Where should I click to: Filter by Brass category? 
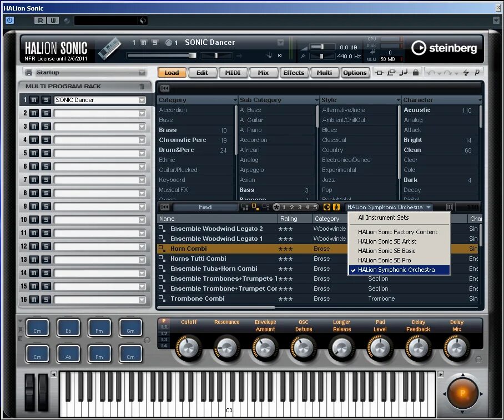[195, 130]
